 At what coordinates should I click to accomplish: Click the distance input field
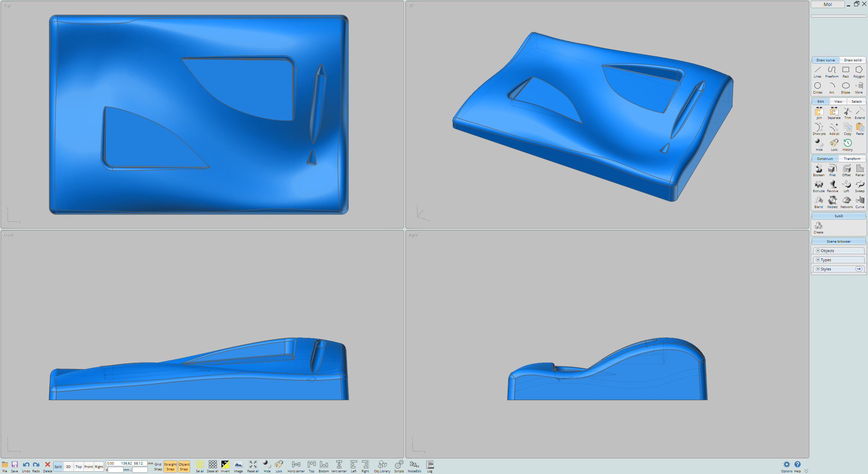(115, 470)
